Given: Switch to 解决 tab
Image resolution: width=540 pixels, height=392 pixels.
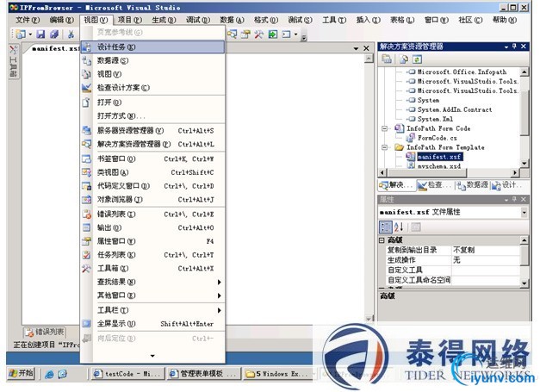Looking at the screenshot, I should [x=396, y=185].
